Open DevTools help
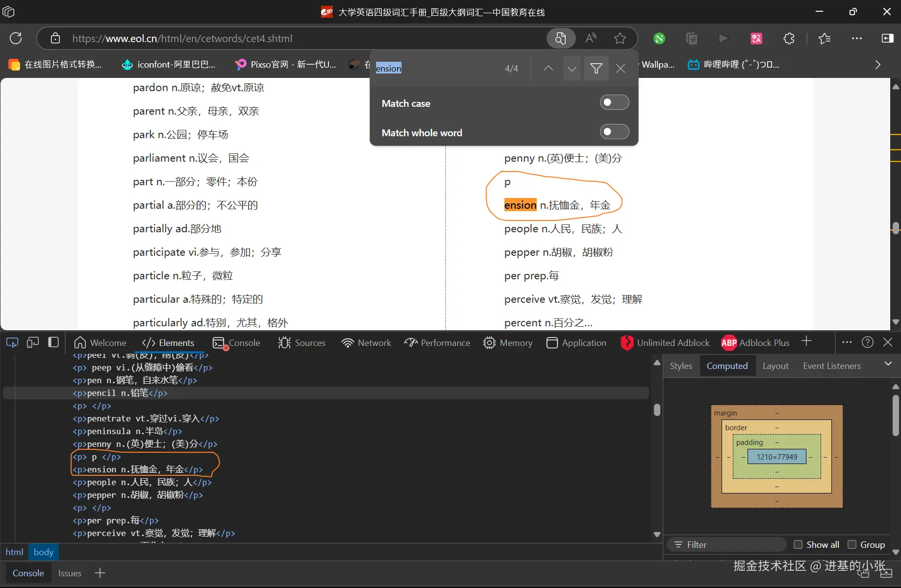Image resolution: width=901 pixels, height=588 pixels. 868,342
